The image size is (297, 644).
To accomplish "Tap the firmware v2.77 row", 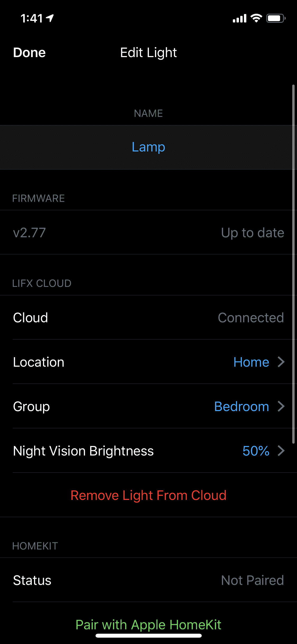I will tap(148, 233).
